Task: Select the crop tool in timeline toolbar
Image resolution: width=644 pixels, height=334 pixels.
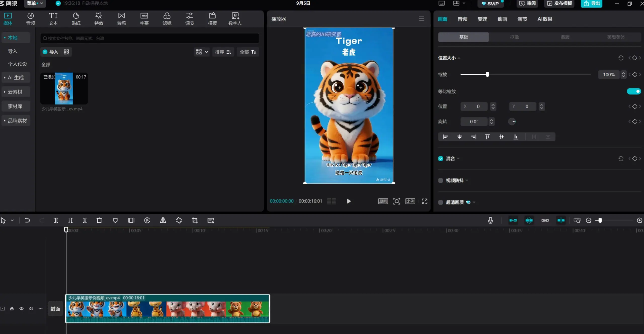Action: (195, 220)
